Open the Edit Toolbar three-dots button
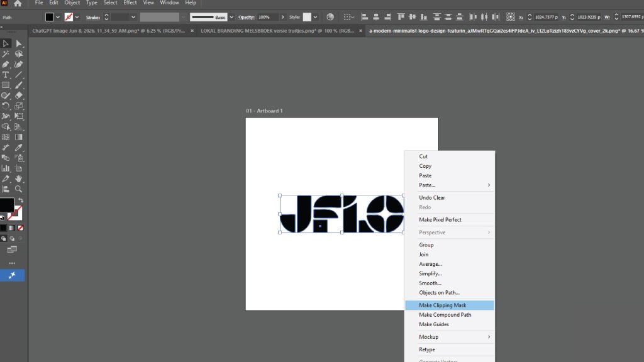 coord(12,263)
